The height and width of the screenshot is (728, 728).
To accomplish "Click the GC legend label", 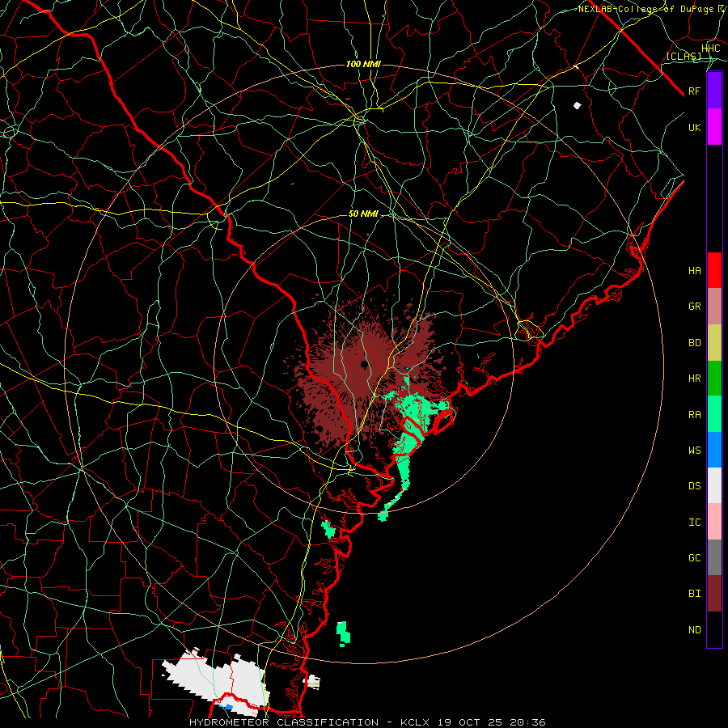I will tap(695, 558).
